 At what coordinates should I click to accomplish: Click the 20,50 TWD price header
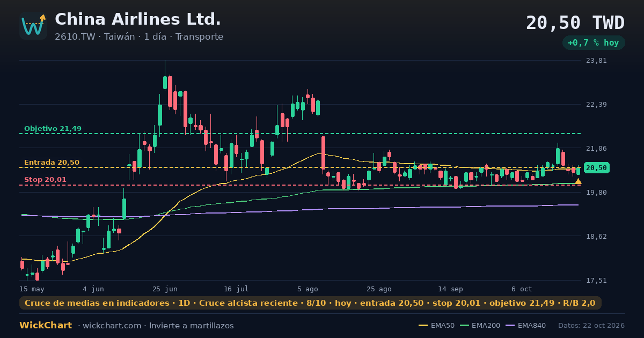click(x=575, y=23)
